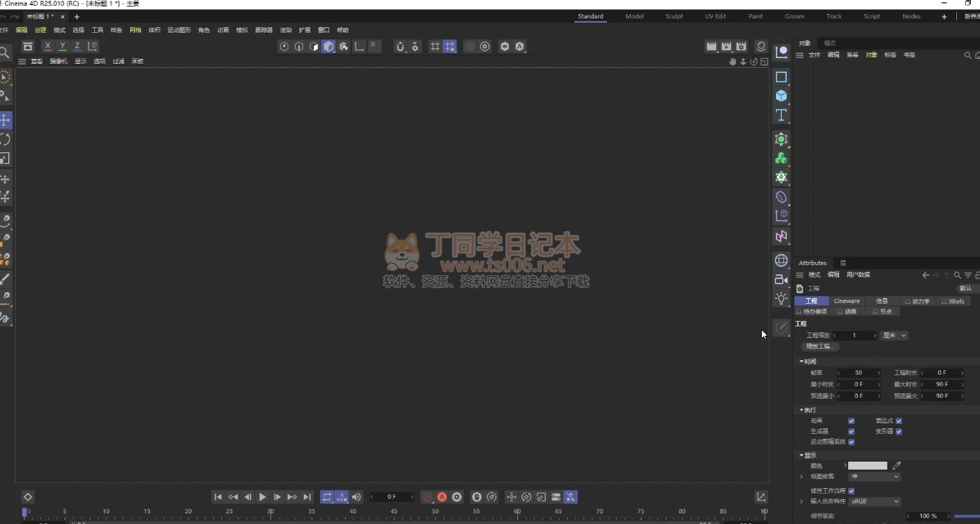Expand the 颜色 swatch arrow
The image size is (980, 524).
(x=845, y=465)
